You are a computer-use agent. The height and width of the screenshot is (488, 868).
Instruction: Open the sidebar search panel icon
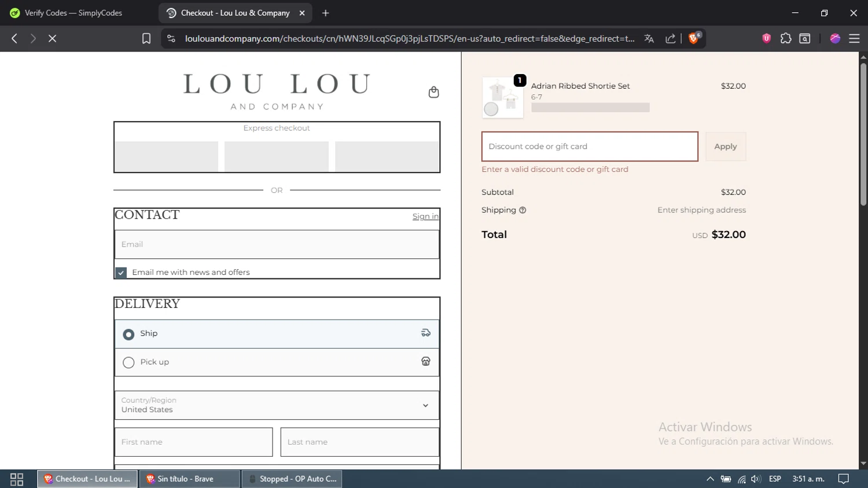[x=805, y=38]
